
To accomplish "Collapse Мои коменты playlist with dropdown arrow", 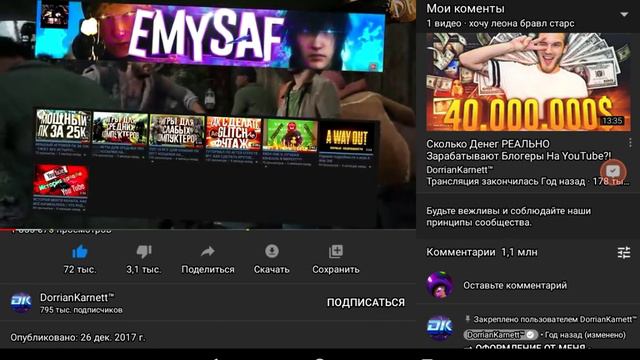I will pos(624,15).
